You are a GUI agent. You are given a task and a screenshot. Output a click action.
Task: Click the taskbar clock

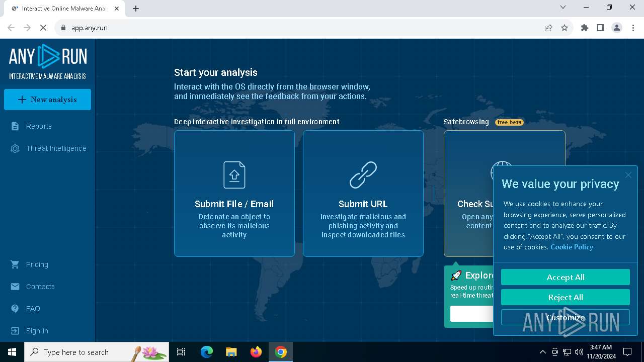point(601,352)
